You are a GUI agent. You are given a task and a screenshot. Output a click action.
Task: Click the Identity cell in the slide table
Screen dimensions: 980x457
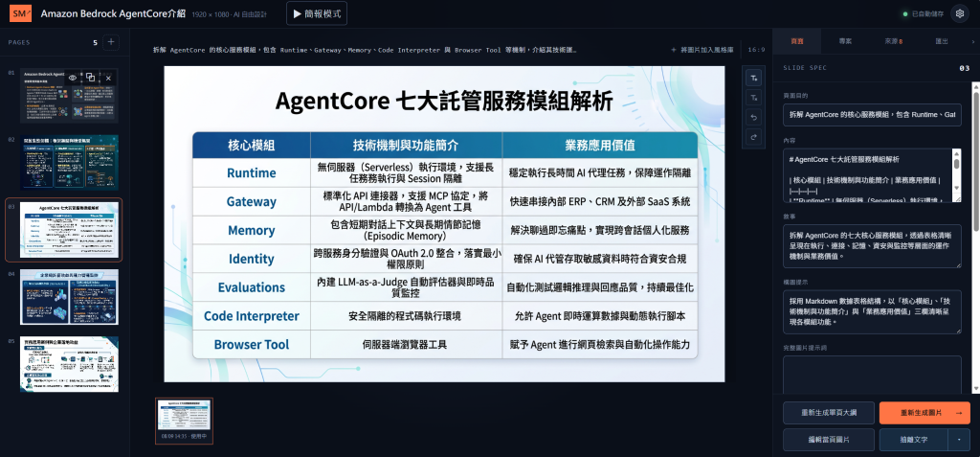pyautogui.click(x=252, y=259)
